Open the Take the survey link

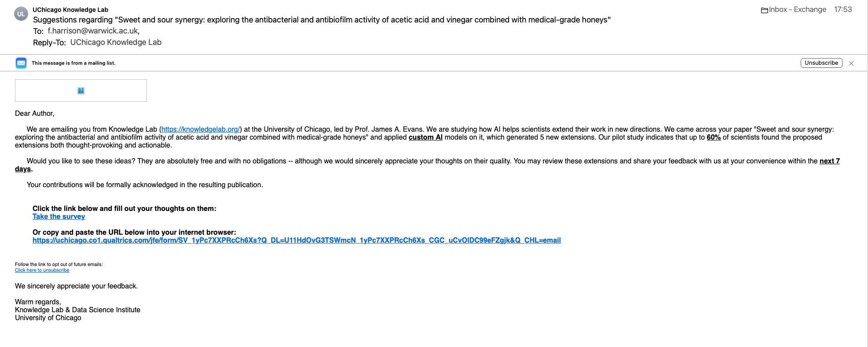tap(59, 217)
